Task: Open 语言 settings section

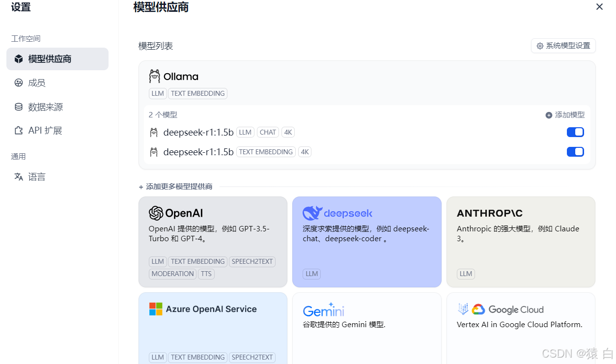Action: (x=57, y=177)
